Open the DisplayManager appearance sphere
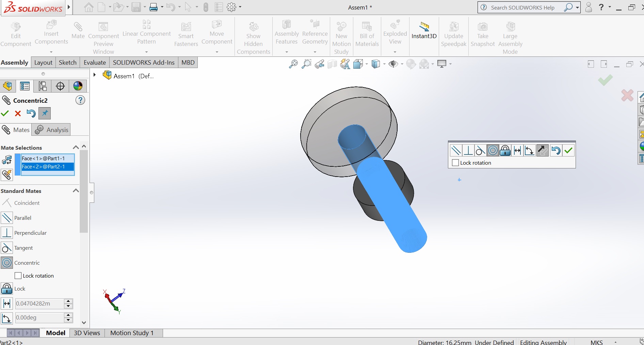This screenshot has height=345, width=644. tap(78, 86)
